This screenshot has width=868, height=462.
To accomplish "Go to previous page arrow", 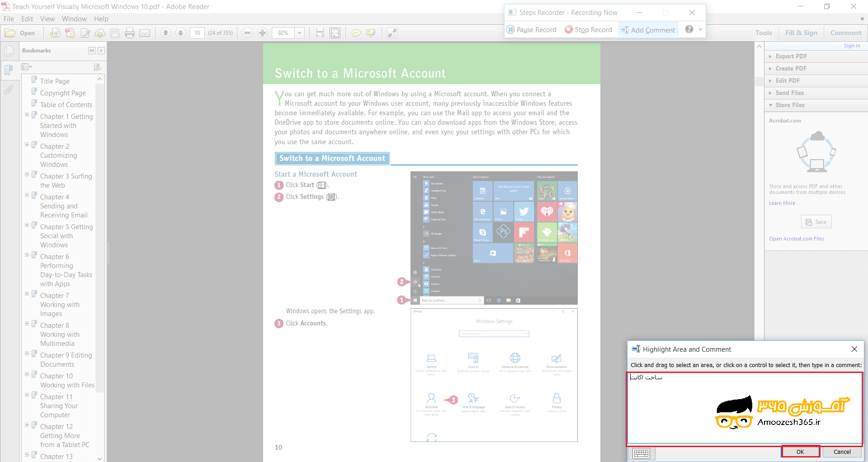I will (166, 33).
